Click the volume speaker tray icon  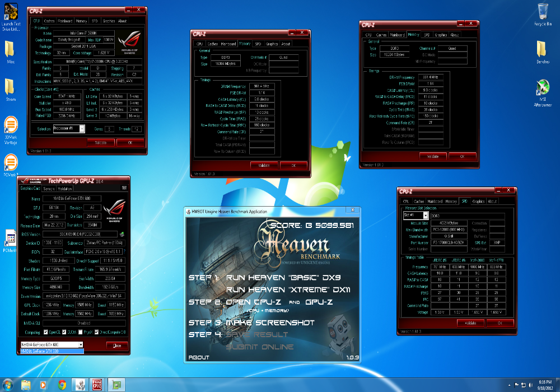(530, 385)
